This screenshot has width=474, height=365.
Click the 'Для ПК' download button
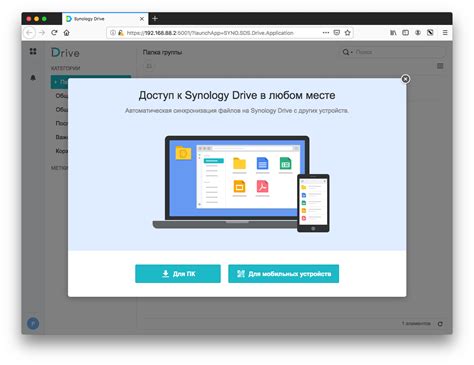click(178, 274)
